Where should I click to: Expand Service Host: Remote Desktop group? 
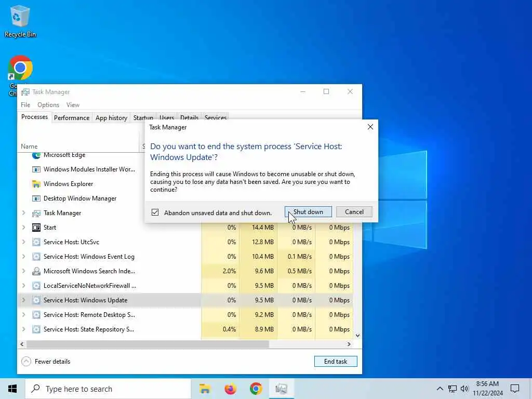coord(23,314)
